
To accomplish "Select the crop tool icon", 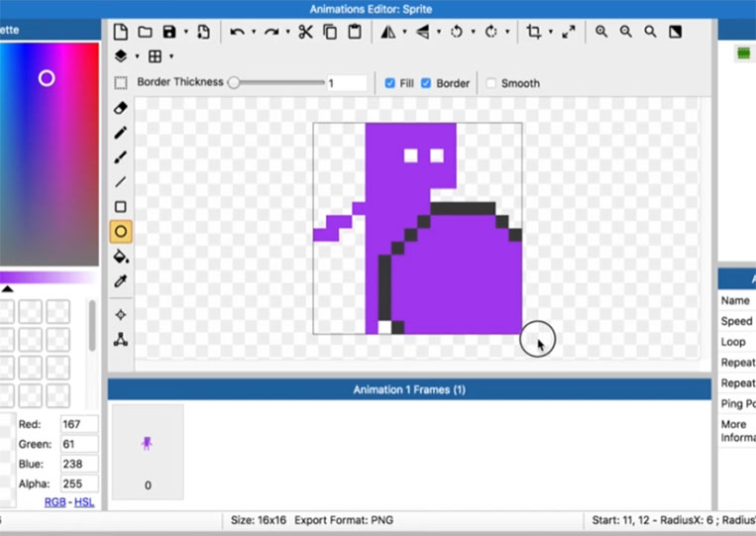I will 533,32.
